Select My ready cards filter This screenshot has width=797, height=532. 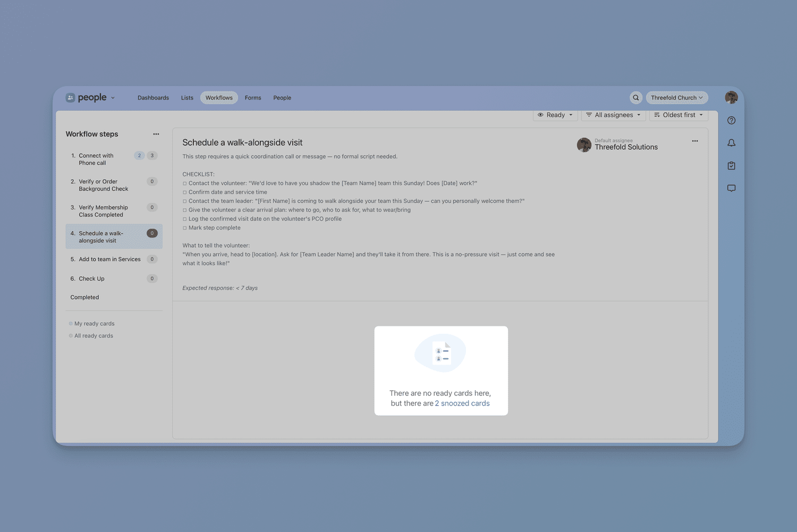coord(94,324)
